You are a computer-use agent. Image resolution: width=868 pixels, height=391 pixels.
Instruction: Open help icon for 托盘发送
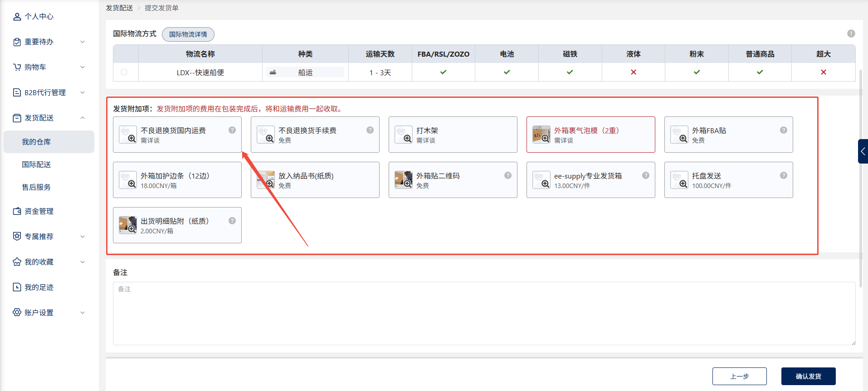784,175
